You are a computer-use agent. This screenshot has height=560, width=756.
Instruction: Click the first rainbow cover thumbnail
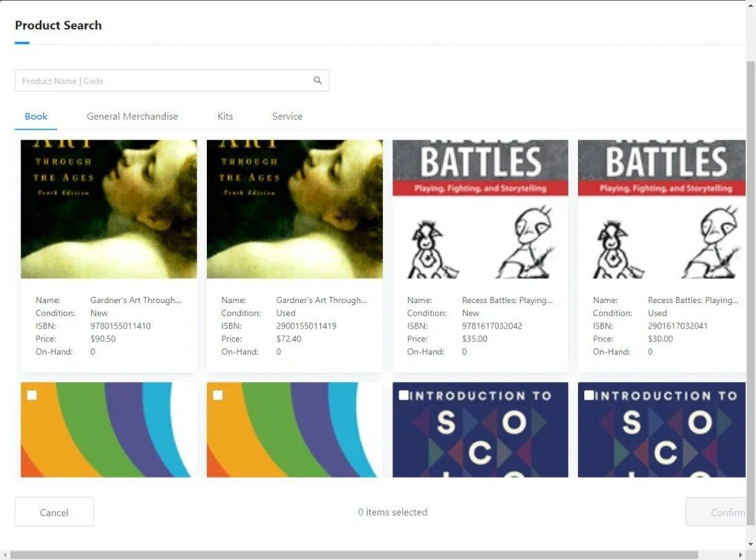pyautogui.click(x=109, y=429)
